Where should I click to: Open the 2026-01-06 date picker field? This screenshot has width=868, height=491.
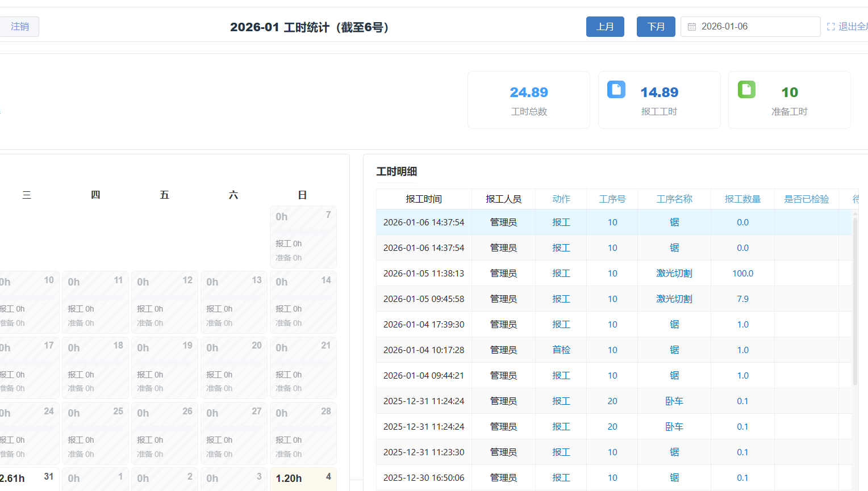pos(750,27)
